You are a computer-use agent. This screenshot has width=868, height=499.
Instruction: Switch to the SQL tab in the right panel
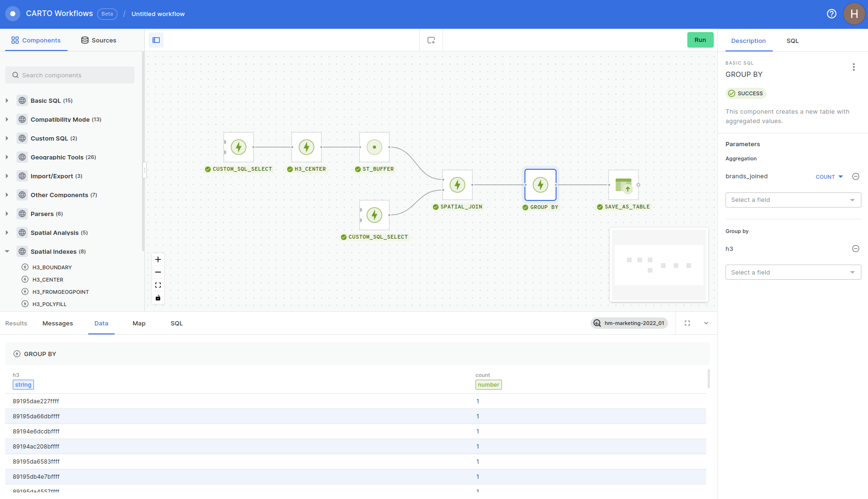point(793,41)
